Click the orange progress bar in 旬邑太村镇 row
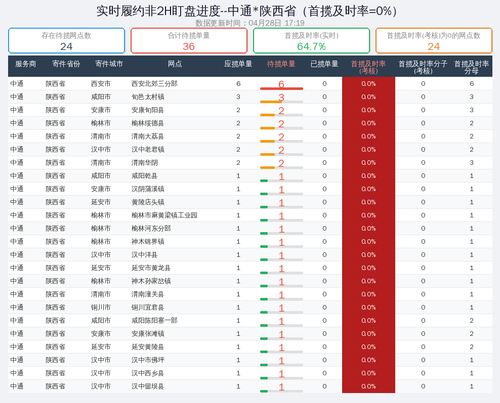The width and height of the screenshot is (500, 403). [x=271, y=102]
